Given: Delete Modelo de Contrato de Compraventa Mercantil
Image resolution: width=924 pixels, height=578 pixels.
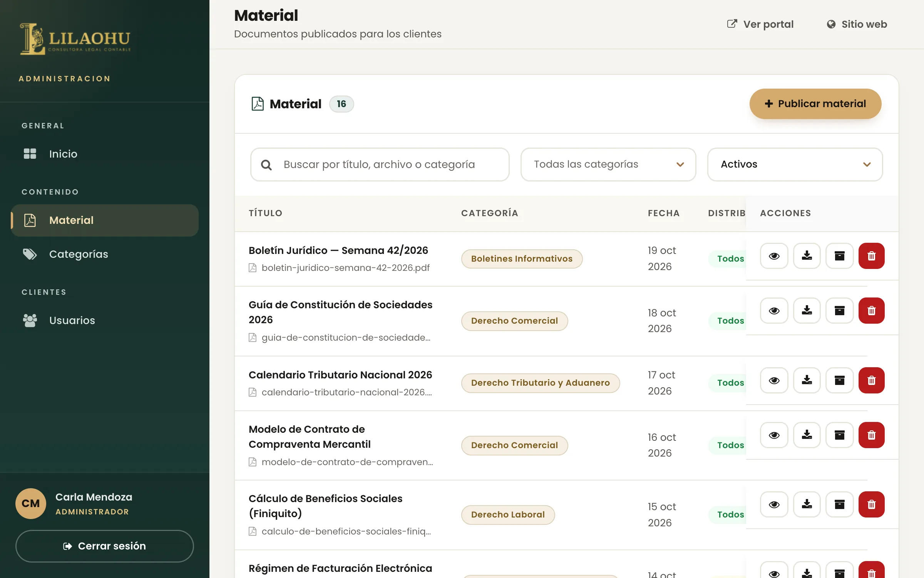Looking at the screenshot, I should (872, 435).
